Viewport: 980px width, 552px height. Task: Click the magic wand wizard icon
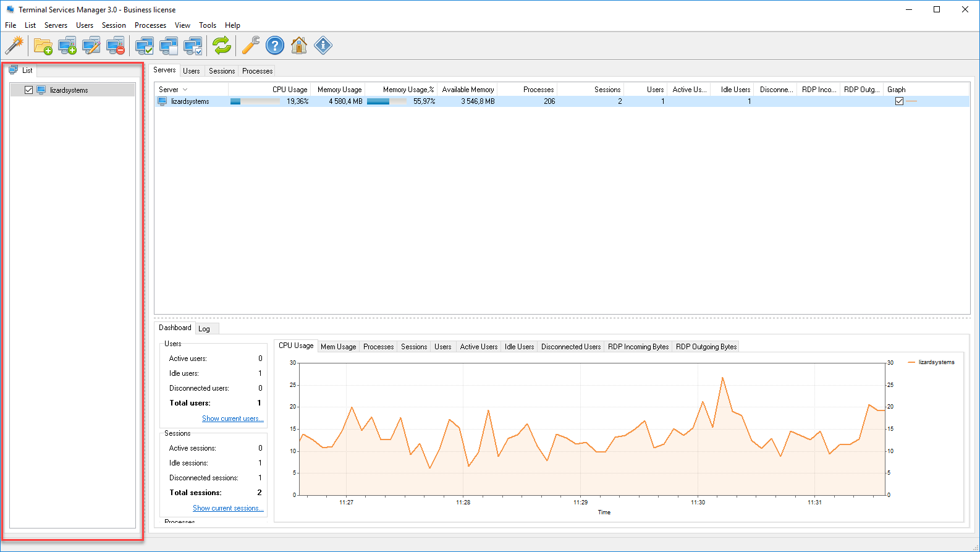coord(14,45)
